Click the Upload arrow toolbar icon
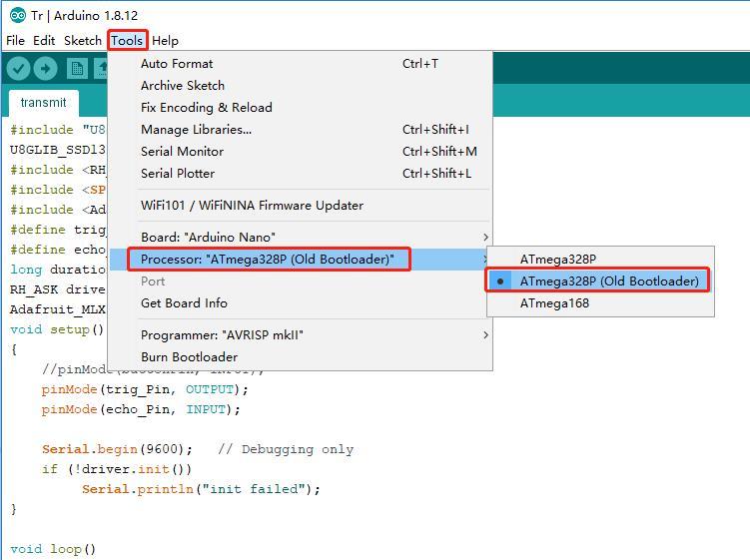 click(46, 69)
